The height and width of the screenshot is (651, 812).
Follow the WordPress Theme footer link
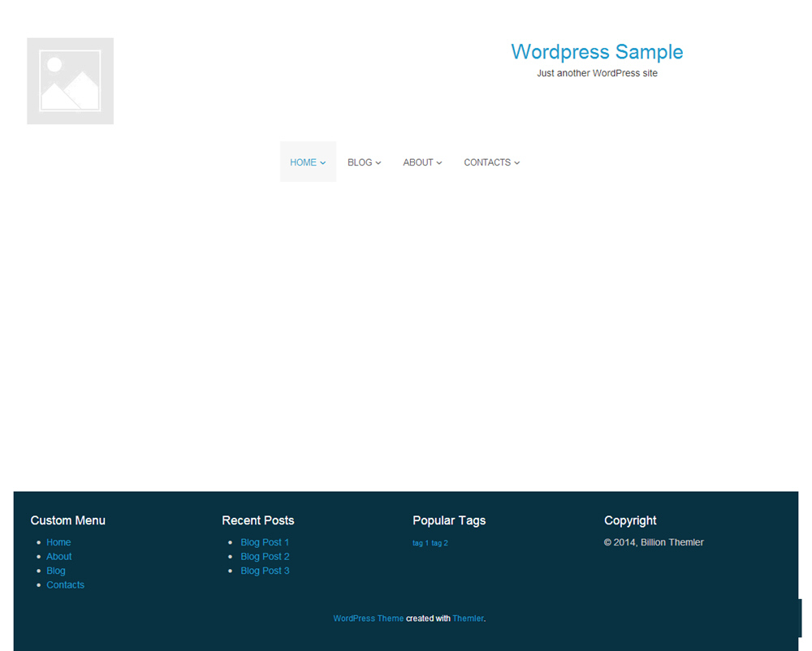pos(368,619)
